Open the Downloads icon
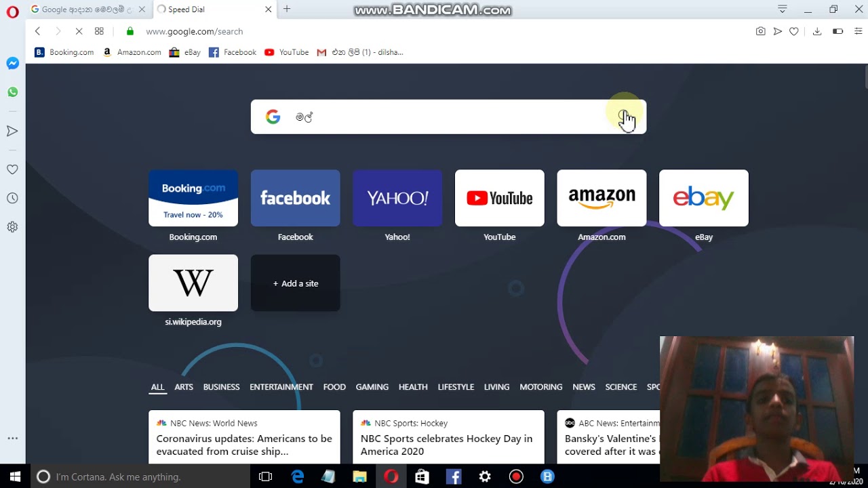This screenshot has width=868, height=488. pyautogui.click(x=817, y=31)
